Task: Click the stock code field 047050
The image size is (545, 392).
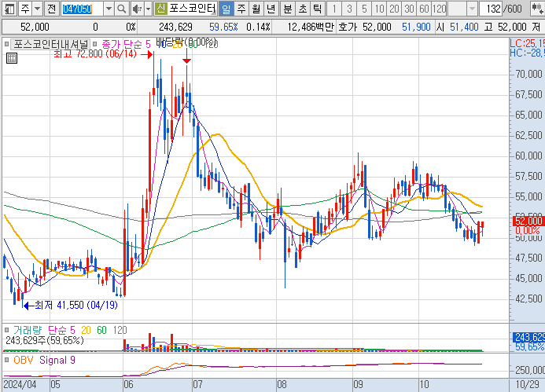Action: tap(82, 9)
